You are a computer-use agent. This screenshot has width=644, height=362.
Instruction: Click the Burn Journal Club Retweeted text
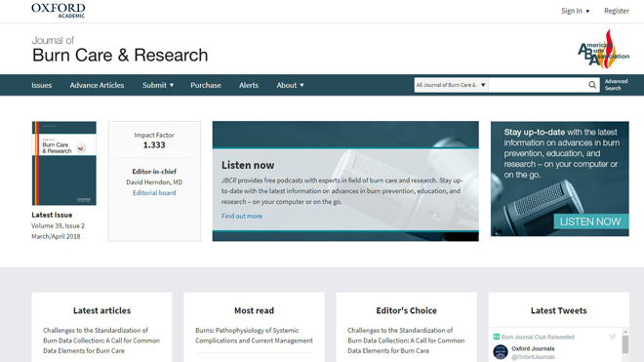tap(538, 337)
